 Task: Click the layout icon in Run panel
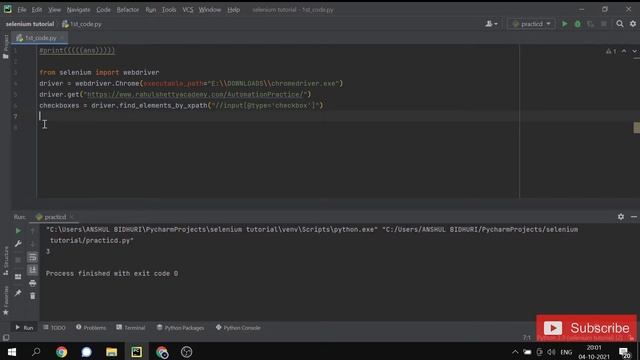point(18,277)
